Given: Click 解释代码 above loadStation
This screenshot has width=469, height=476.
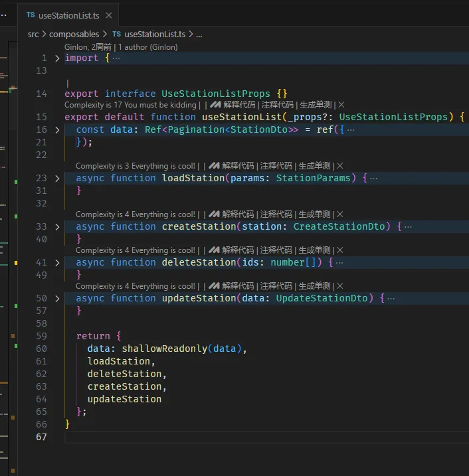Looking at the screenshot, I should tap(238, 166).
